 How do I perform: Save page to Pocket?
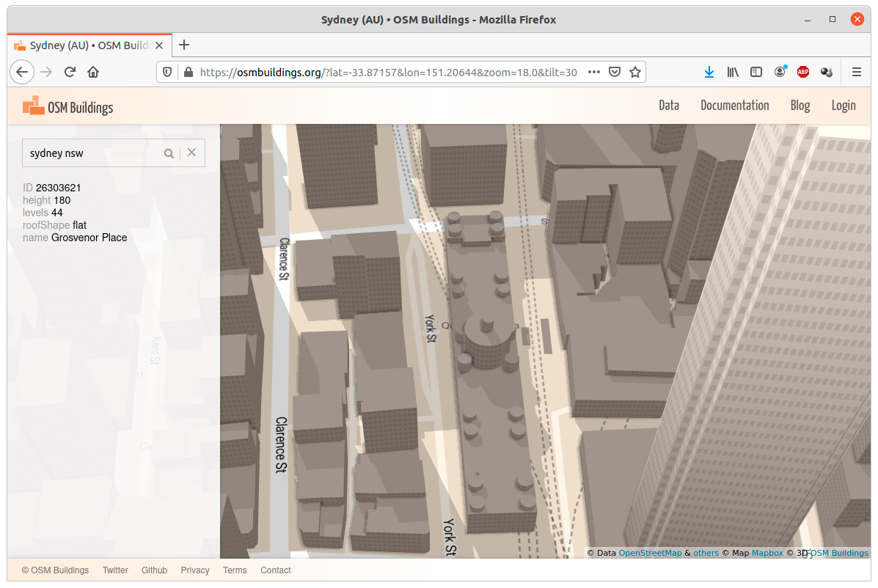tap(615, 72)
